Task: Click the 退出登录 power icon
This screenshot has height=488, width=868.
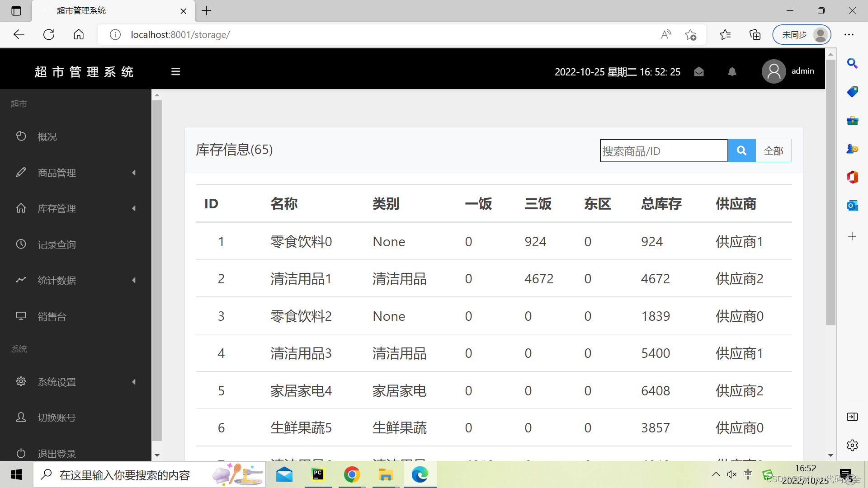Action: tap(21, 453)
